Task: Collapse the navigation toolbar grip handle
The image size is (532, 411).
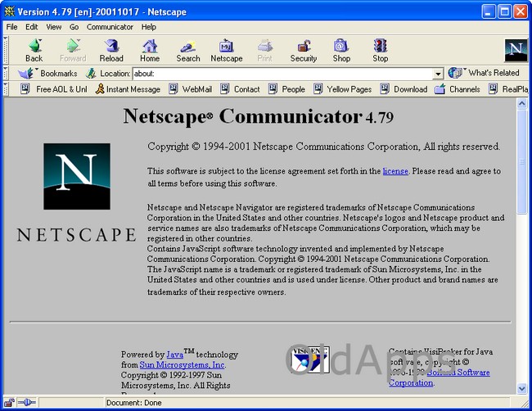Action: (x=6, y=51)
